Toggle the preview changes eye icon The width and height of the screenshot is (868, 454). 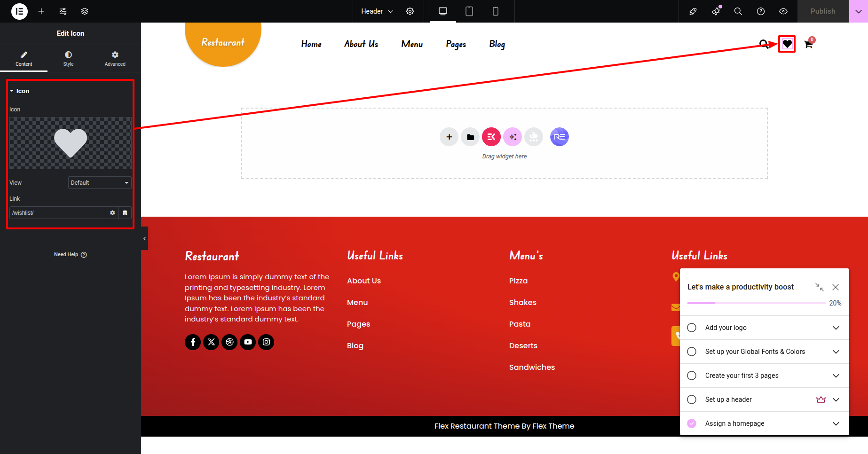pos(783,11)
